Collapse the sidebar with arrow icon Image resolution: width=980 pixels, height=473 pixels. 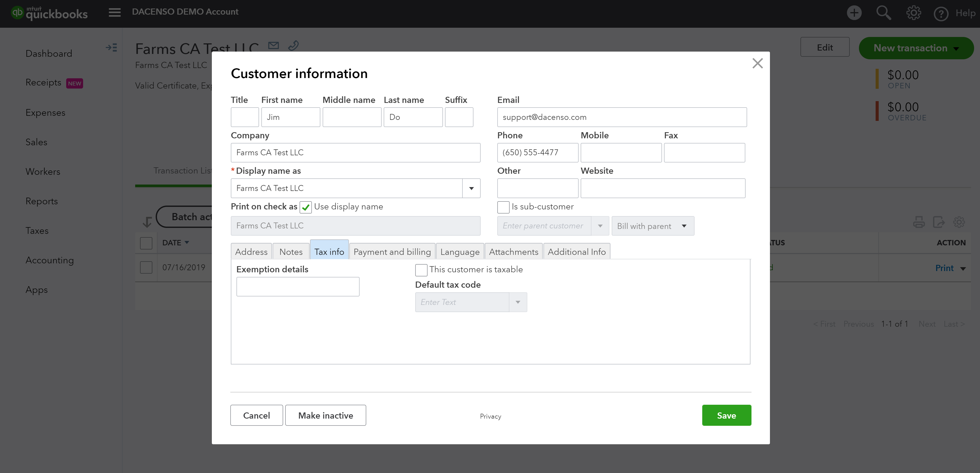pyautogui.click(x=112, y=47)
